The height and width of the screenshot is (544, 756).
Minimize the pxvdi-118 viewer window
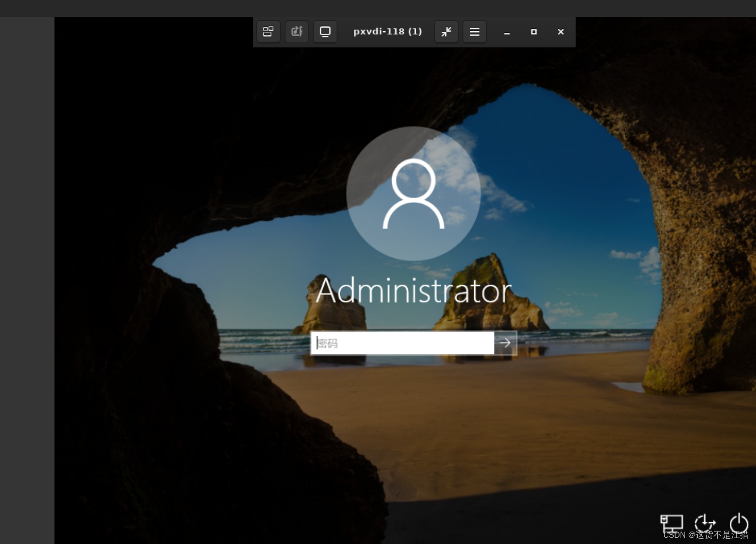pyautogui.click(x=507, y=32)
